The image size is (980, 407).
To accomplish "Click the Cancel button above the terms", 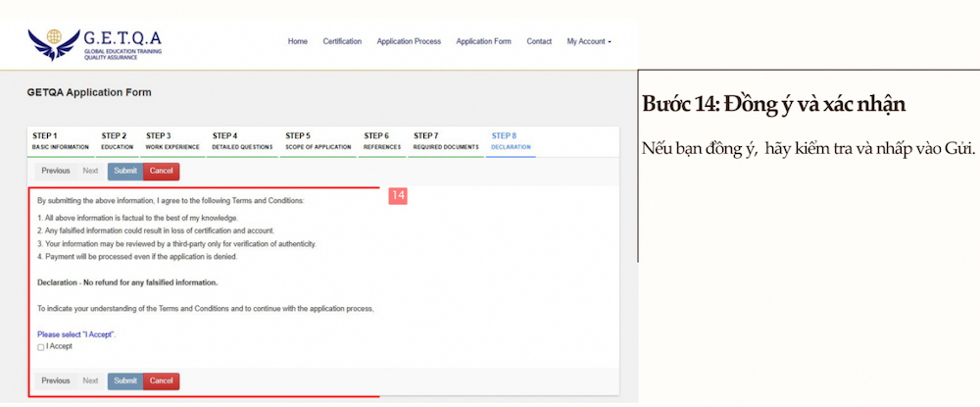I will tap(161, 171).
